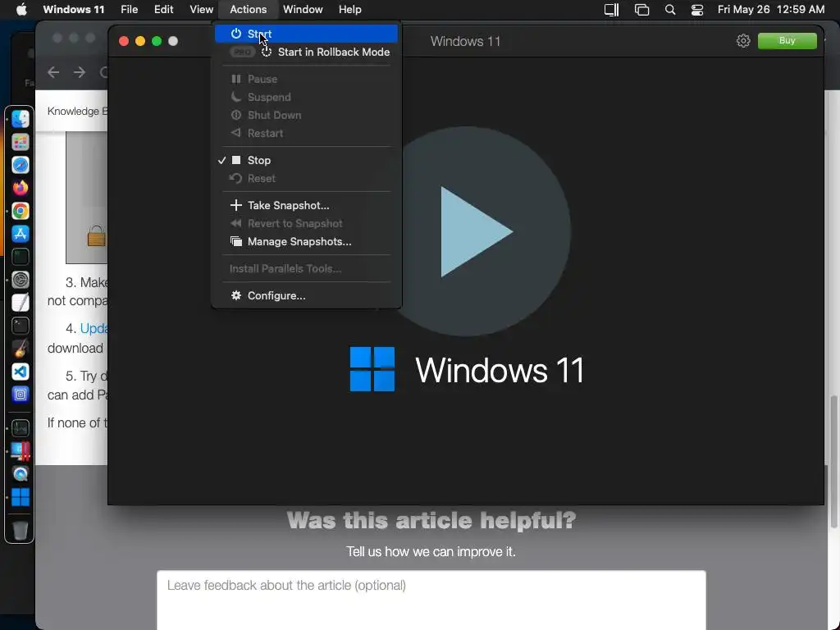Open App Store from the Dock
This screenshot has height=630, width=840.
[21, 234]
